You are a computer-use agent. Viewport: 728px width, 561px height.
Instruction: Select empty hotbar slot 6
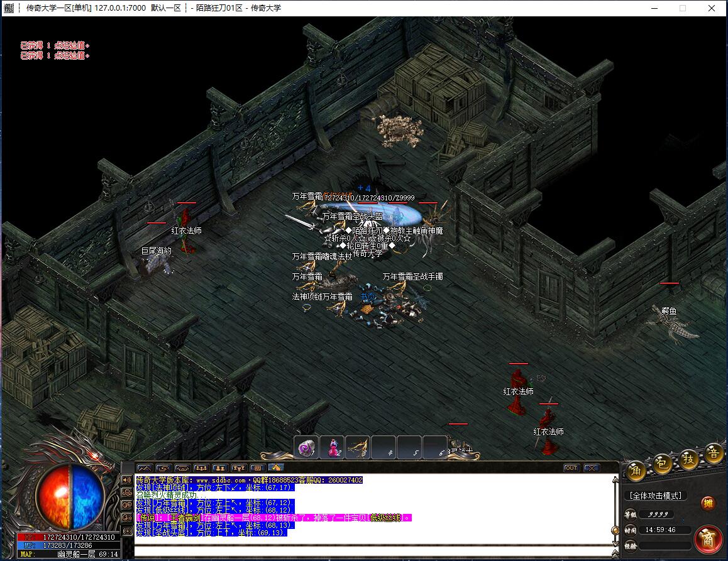pyautogui.click(x=434, y=448)
